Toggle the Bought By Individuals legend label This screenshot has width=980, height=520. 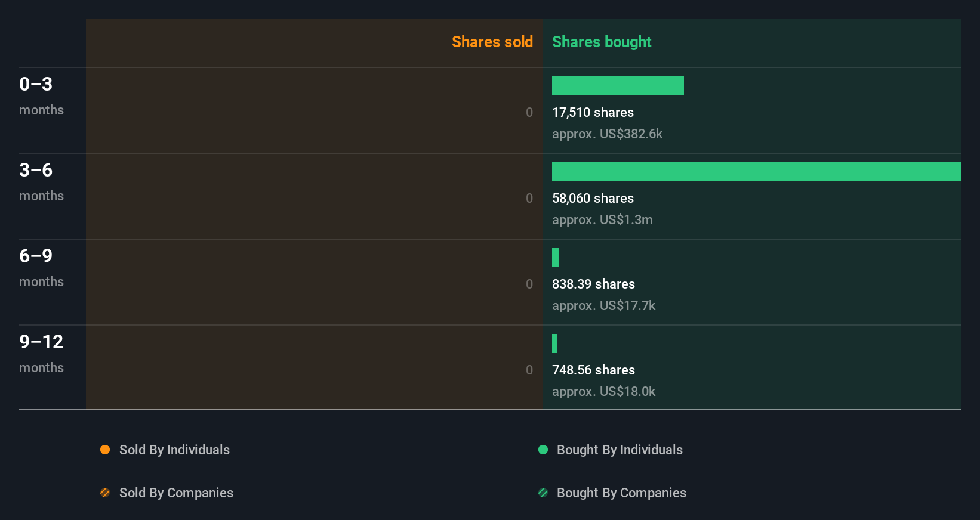(x=620, y=450)
